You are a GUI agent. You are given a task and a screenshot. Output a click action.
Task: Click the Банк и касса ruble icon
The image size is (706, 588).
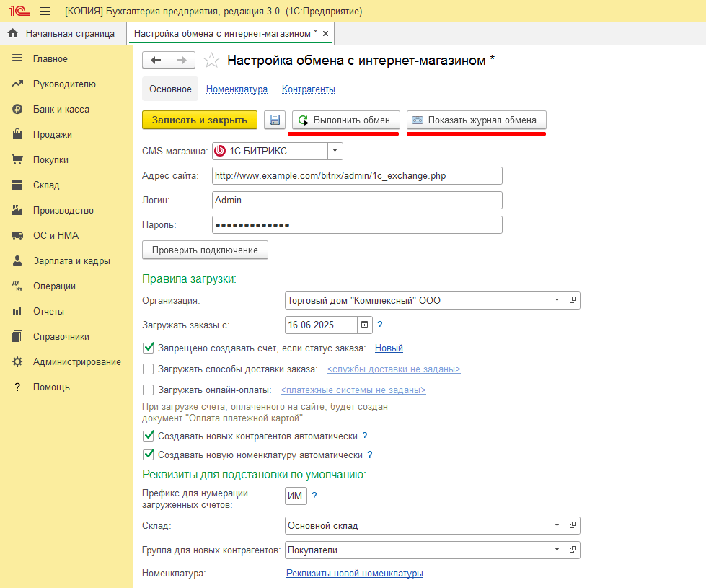pyautogui.click(x=17, y=109)
